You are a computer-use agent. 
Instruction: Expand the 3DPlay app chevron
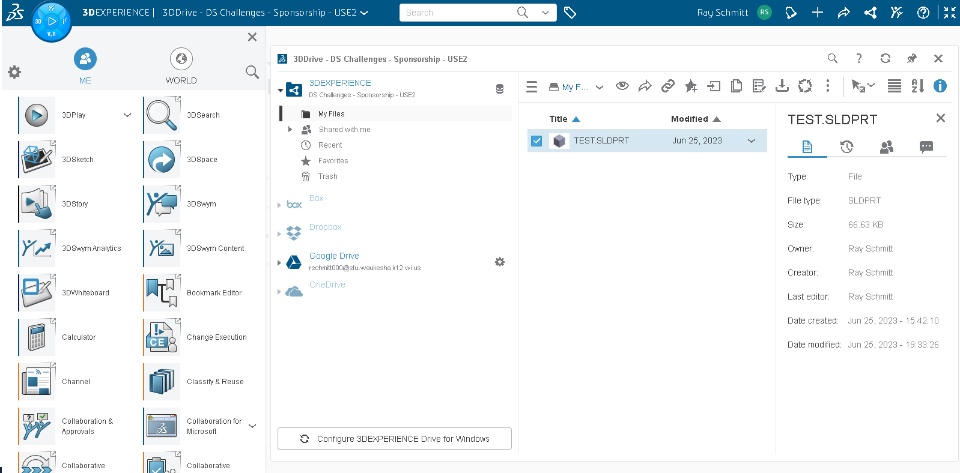click(127, 114)
